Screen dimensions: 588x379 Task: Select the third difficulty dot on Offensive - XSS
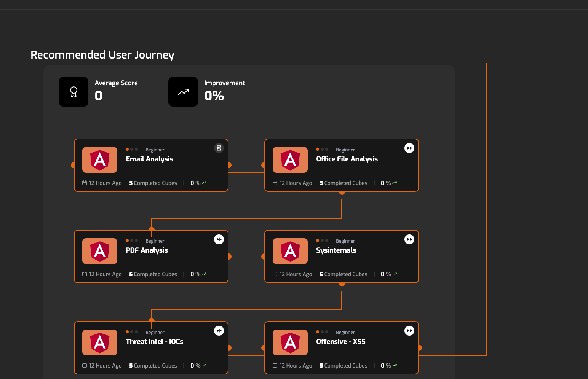point(327,331)
